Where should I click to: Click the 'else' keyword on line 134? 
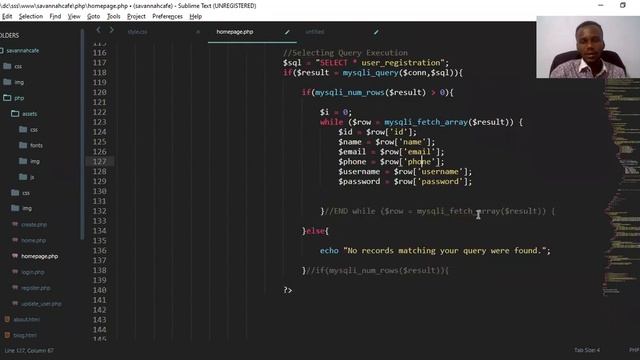pos(315,231)
